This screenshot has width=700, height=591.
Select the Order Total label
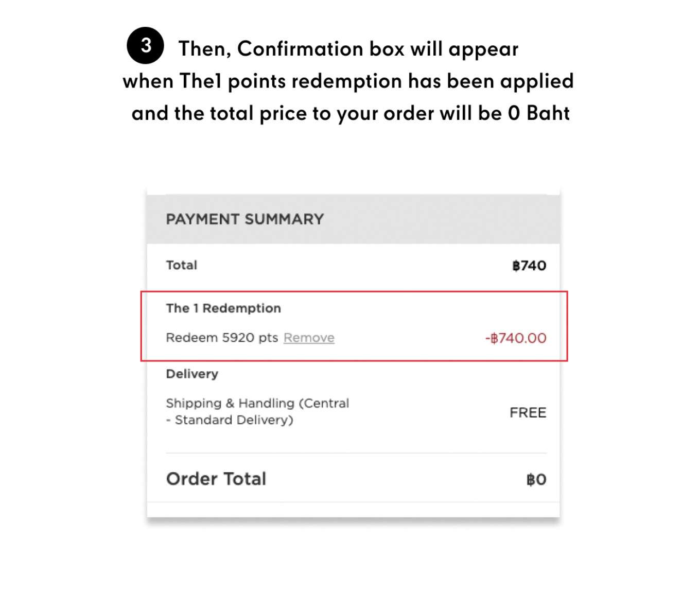tap(216, 479)
